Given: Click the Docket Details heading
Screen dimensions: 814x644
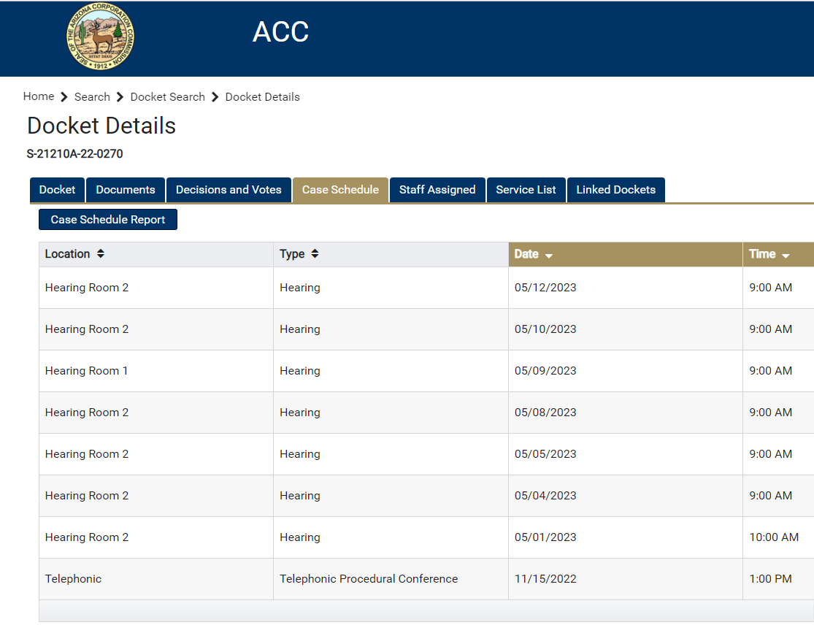Looking at the screenshot, I should pos(101,126).
